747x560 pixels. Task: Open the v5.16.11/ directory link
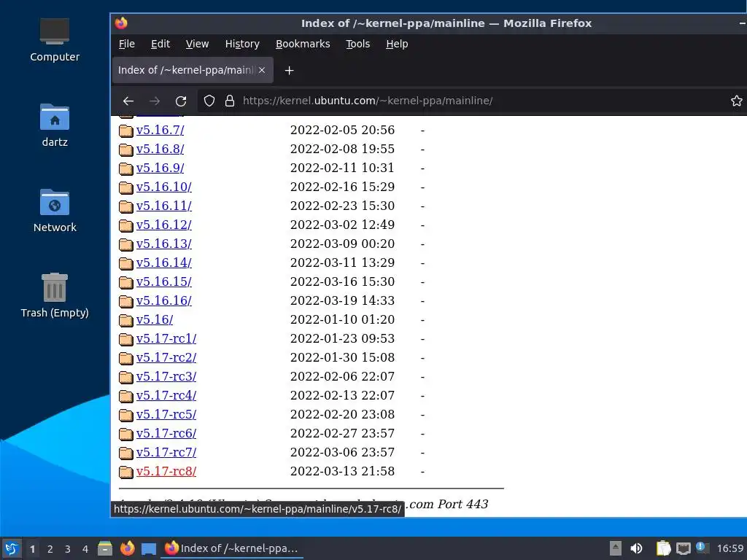(164, 206)
